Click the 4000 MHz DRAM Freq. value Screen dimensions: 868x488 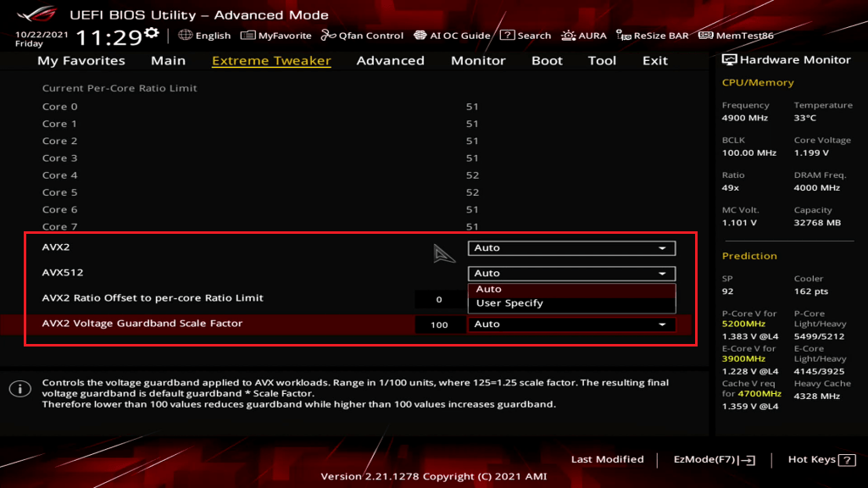tap(817, 187)
